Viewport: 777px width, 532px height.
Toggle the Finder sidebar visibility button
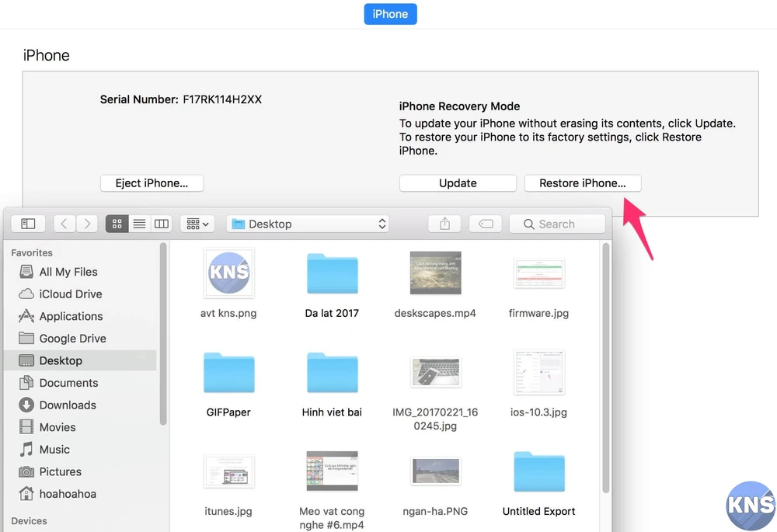pos(28,224)
